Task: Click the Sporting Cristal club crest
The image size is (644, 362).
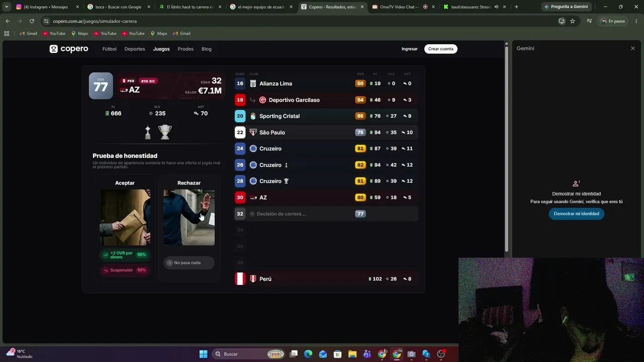Action: (253, 116)
